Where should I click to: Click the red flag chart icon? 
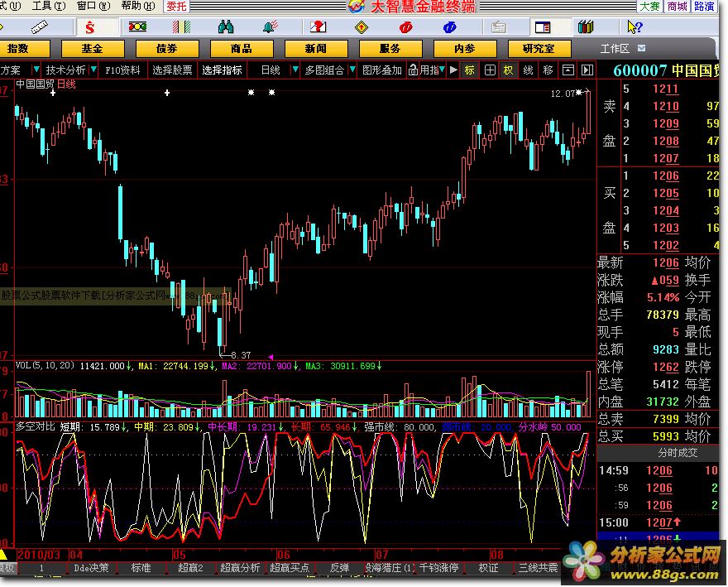pyautogui.click(x=318, y=27)
